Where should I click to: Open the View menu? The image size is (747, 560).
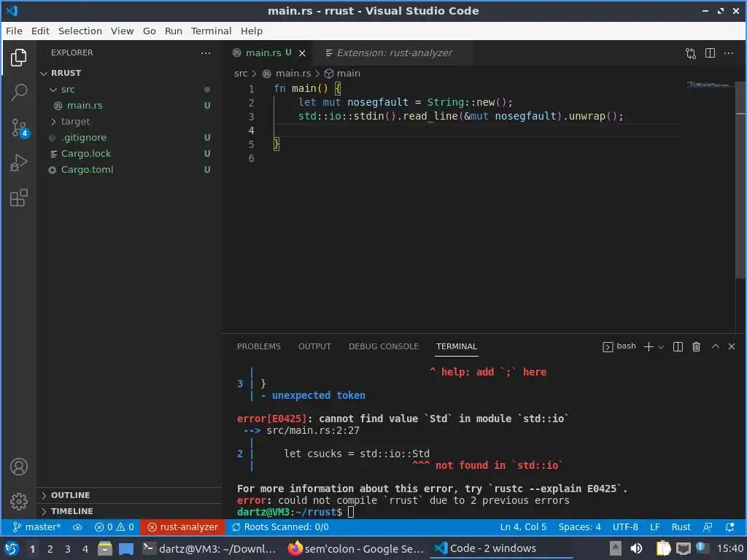(x=122, y=31)
